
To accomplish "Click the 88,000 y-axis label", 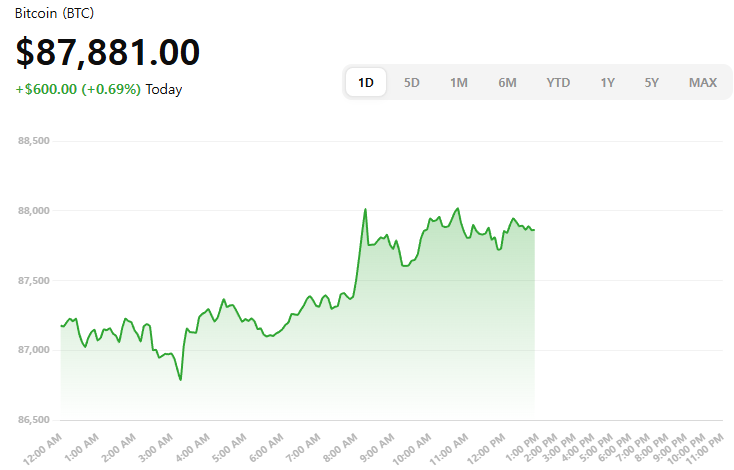I will tap(33, 211).
